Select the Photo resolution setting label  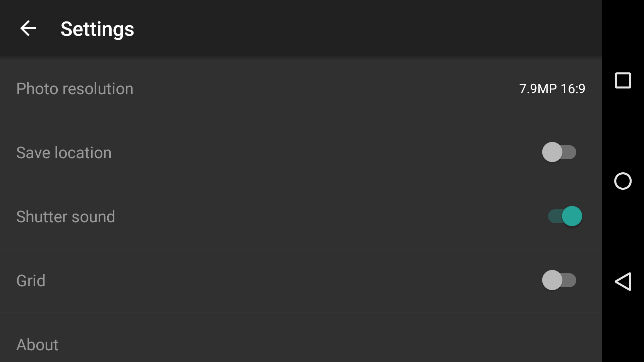tap(75, 89)
